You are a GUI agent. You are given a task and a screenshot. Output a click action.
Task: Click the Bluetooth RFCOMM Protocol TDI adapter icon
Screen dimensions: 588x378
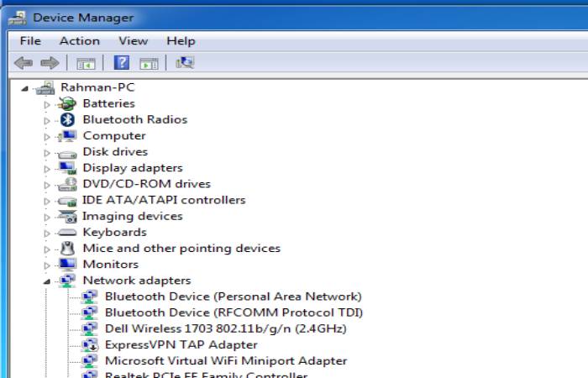click(90, 312)
